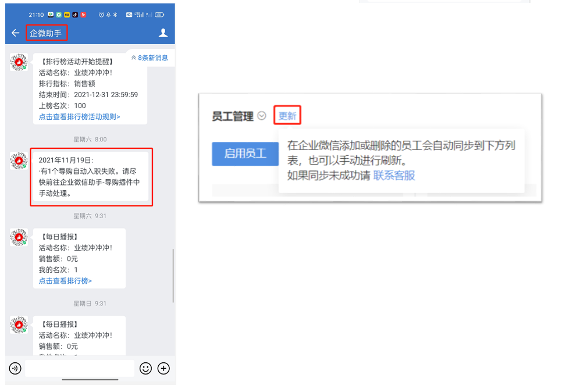This screenshot has width=562, height=392.
Task: Jump to the 8条新消息 new messages indicator
Action: (150, 58)
